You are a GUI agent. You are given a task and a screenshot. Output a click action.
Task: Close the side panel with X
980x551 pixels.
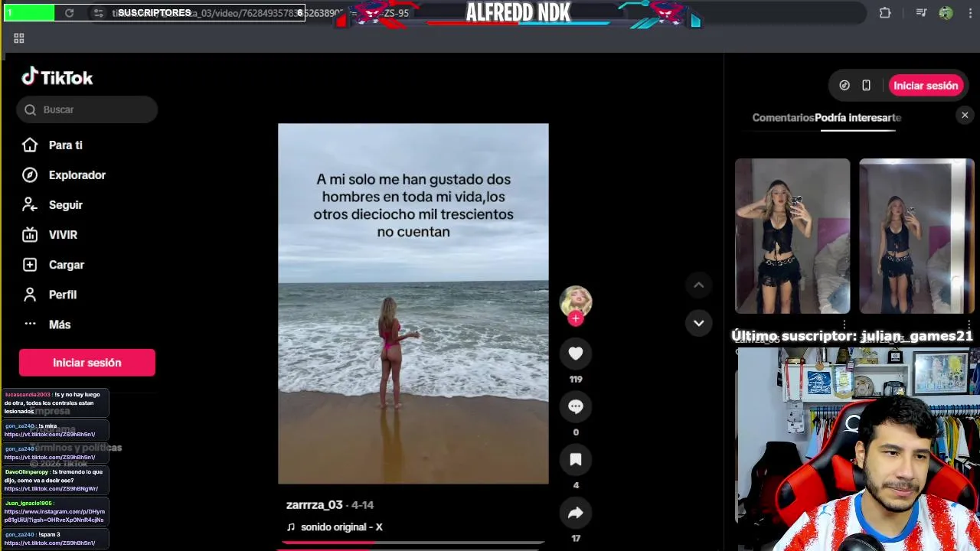coord(965,116)
